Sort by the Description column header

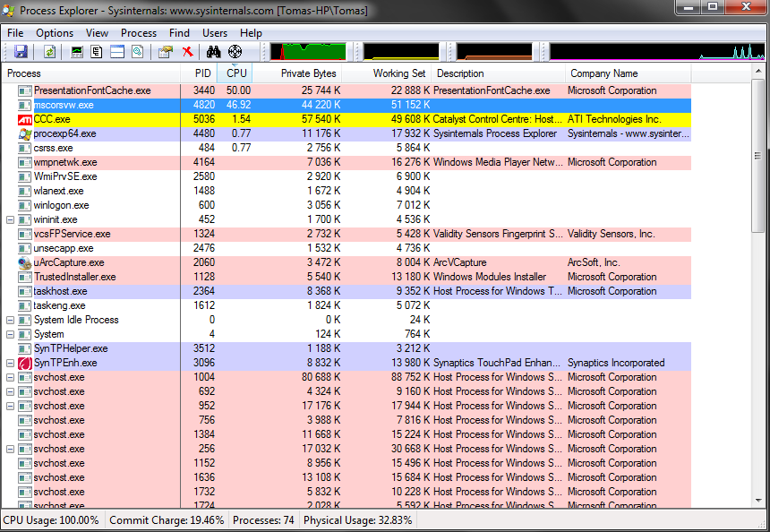coord(498,73)
